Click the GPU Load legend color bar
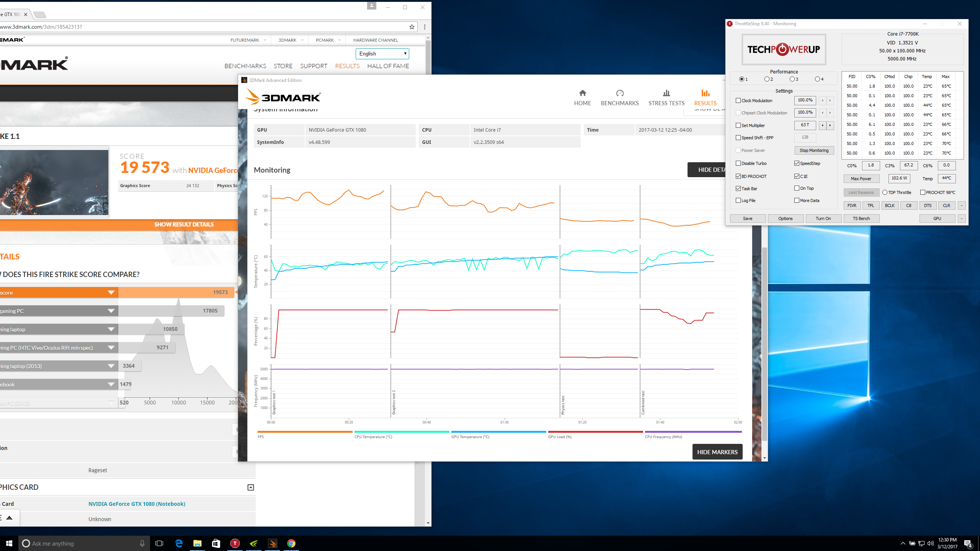The image size is (980, 551). tap(595, 432)
